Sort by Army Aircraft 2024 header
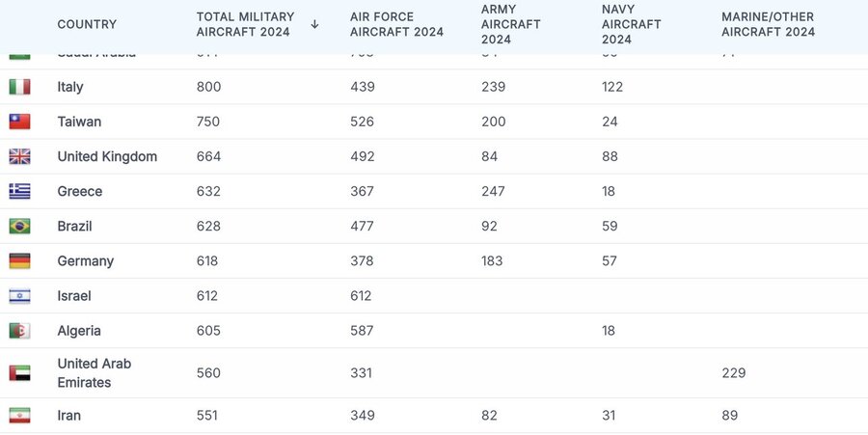This screenshot has width=868, height=435. [x=512, y=24]
